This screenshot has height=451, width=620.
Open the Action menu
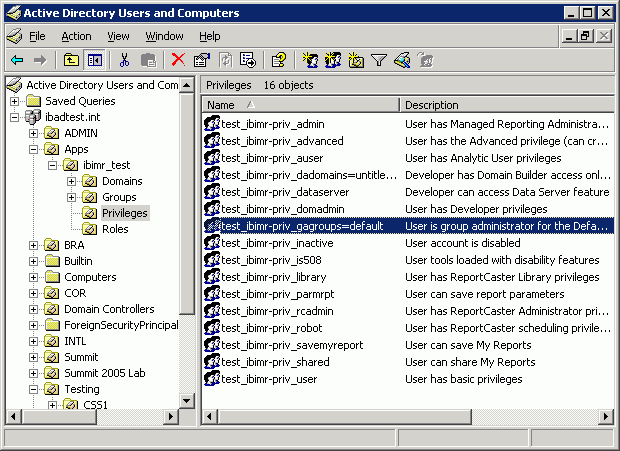tap(76, 36)
